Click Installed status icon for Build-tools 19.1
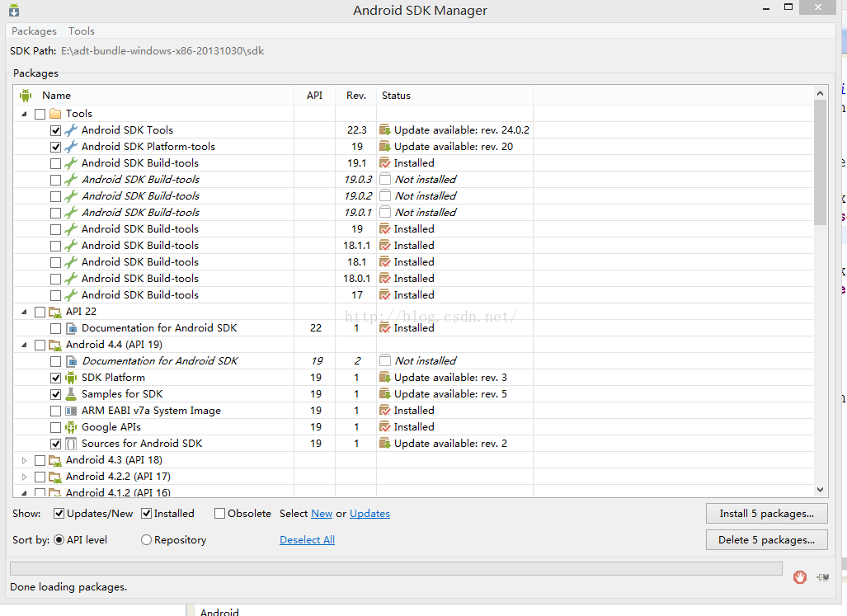 pos(384,163)
